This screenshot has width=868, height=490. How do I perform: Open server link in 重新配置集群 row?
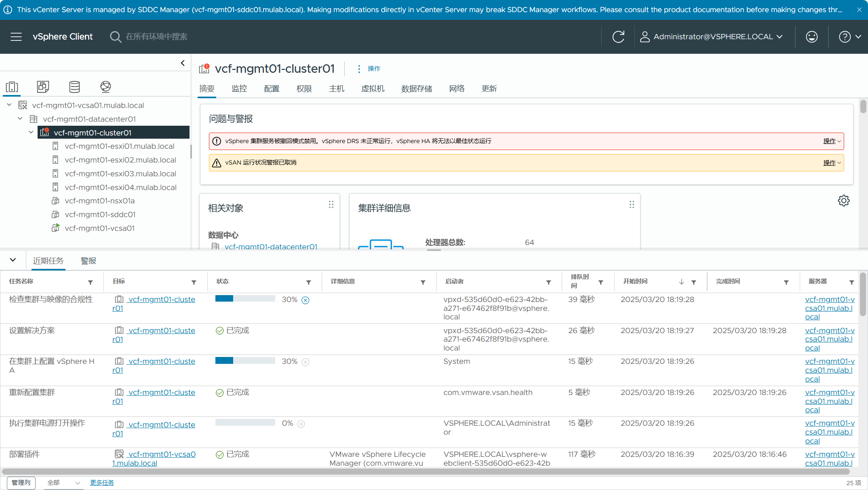[x=830, y=401]
